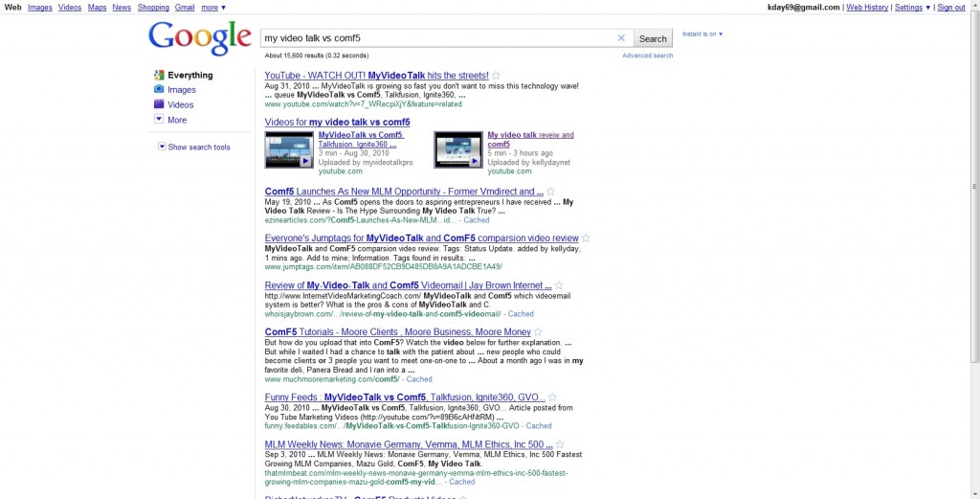Star the ComF5 Tutorials Moore Clients result
Image resolution: width=980 pixels, height=499 pixels.
pyautogui.click(x=538, y=332)
